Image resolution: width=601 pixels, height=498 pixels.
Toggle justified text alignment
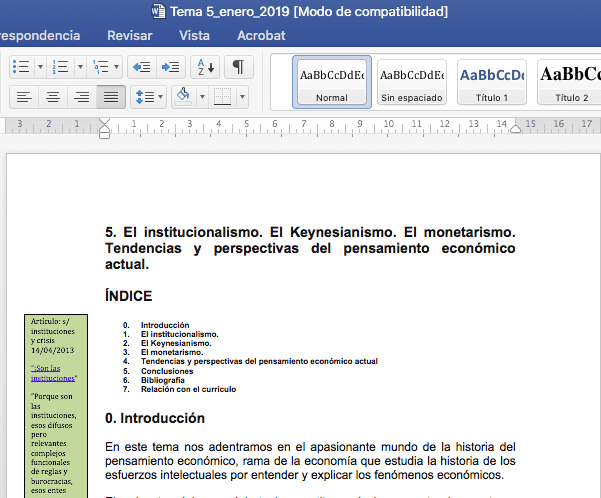(x=111, y=97)
